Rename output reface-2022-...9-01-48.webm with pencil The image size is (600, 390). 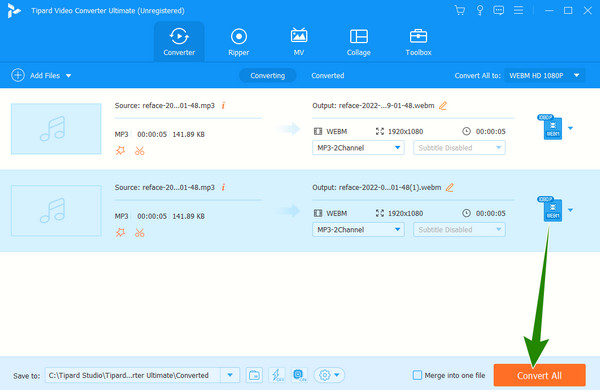(x=443, y=105)
